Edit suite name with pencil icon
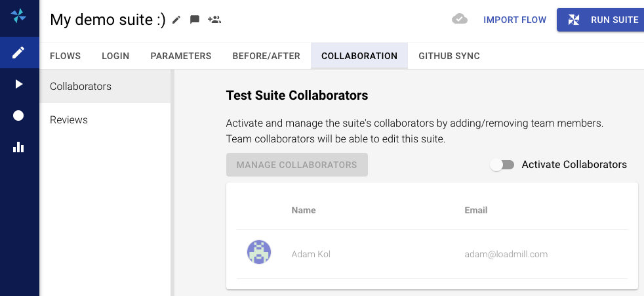Viewport: 644px width, 296px height. [176, 20]
